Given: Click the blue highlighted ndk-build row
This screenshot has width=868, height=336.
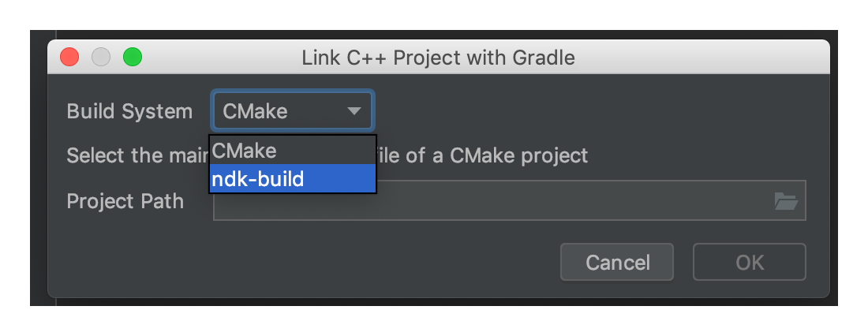Looking at the screenshot, I should click(292, 178).
